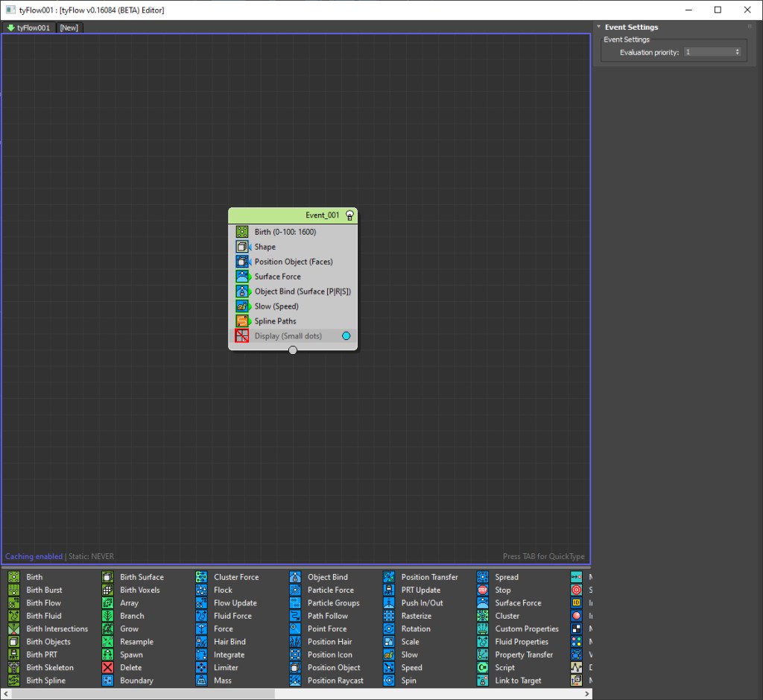The height and width of the screenshot is (700, 763).
Task: Click the Spline Paths operator icon
Action: pos(242,321)
